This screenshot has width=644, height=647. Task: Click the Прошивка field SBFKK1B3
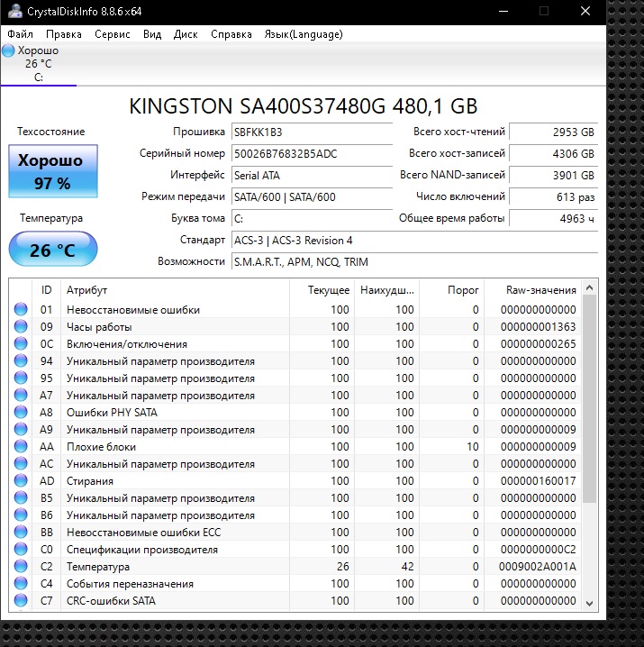click(x=312, y=132)
